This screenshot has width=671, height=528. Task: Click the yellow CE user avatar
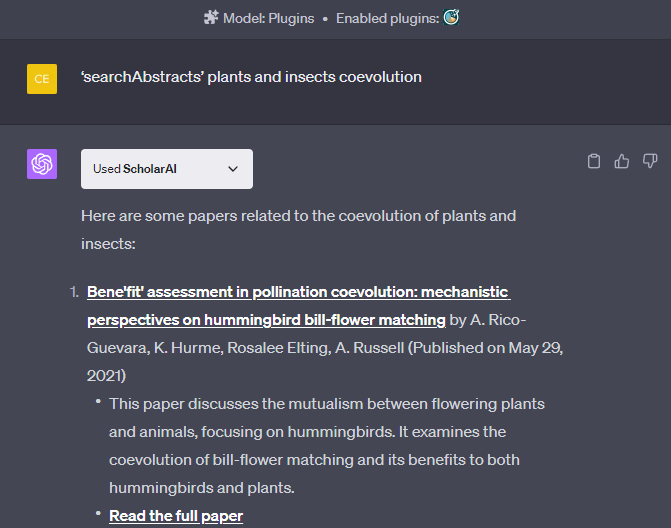(x=42, y=78)
